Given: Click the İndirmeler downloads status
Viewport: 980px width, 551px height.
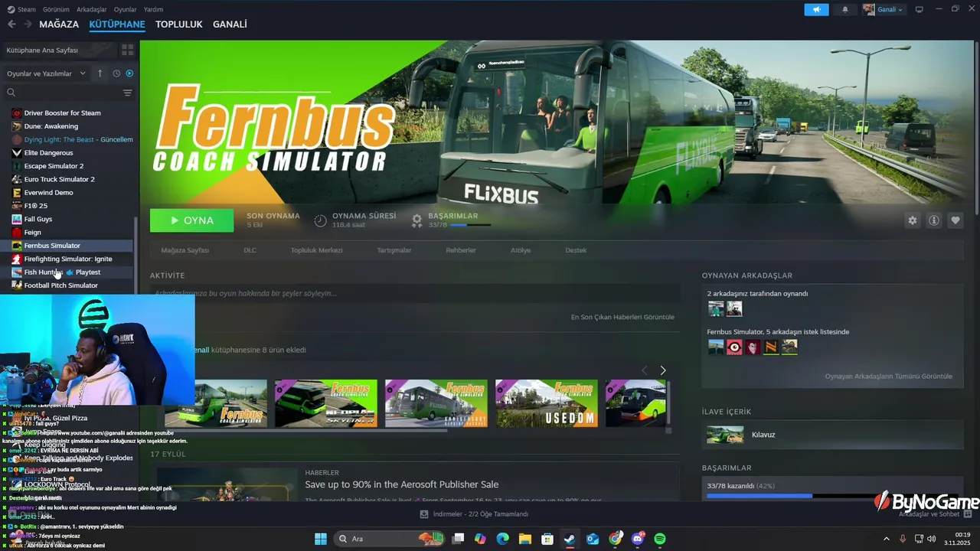Looking at the screenshot, I should (475, 514).
